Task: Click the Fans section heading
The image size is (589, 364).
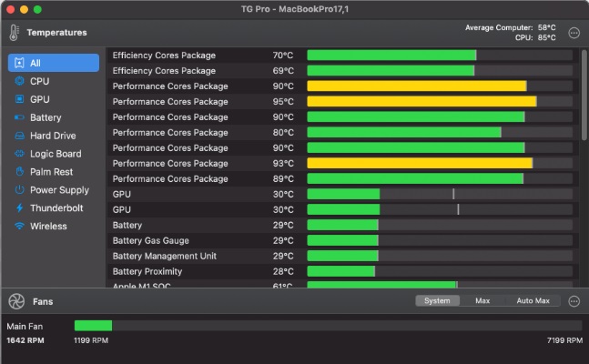Action: click(43, 301)
